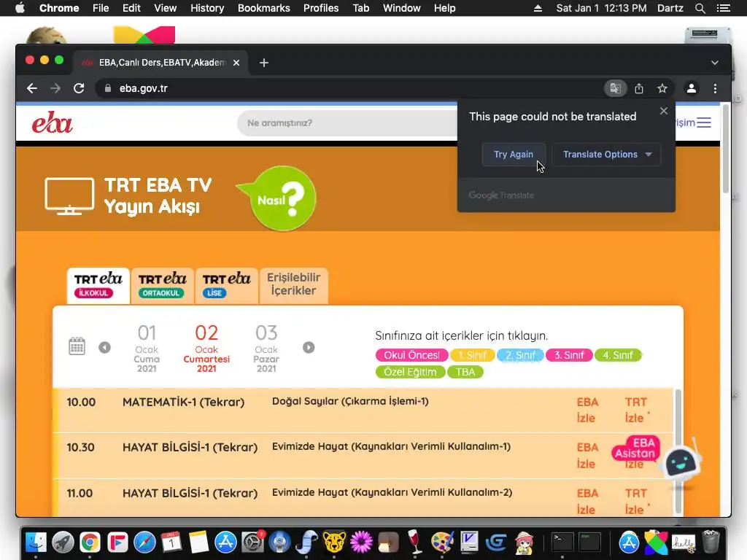Select the Özel Eğitim filter
747x560 pixels.
(410, 372)
